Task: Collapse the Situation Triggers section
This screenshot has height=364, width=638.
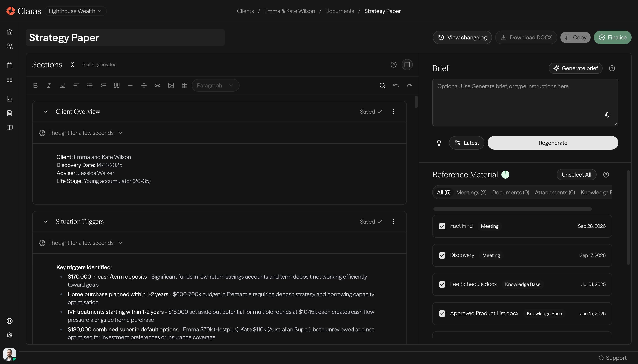Action: tap(46, 222)
